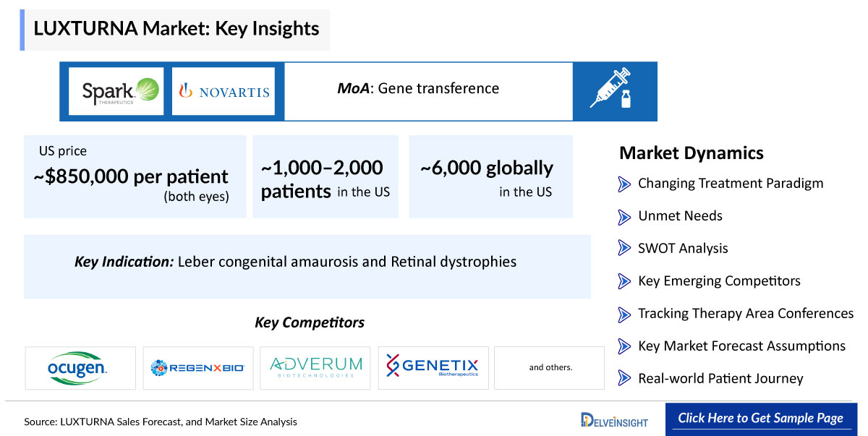The height and width of the screenshot is (436, 868).
Task: Click the MoA Gene transference box
Action: pyautogui.click(x=428, y=90)
